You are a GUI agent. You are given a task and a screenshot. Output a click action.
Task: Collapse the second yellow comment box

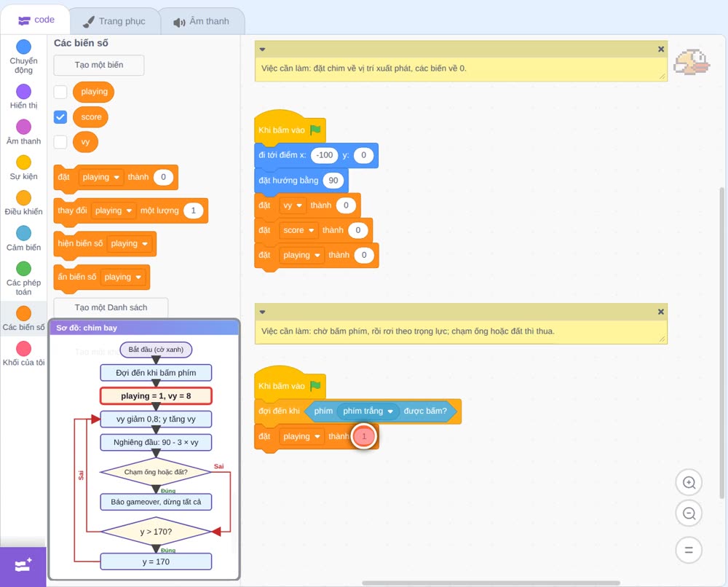(262, 312)
